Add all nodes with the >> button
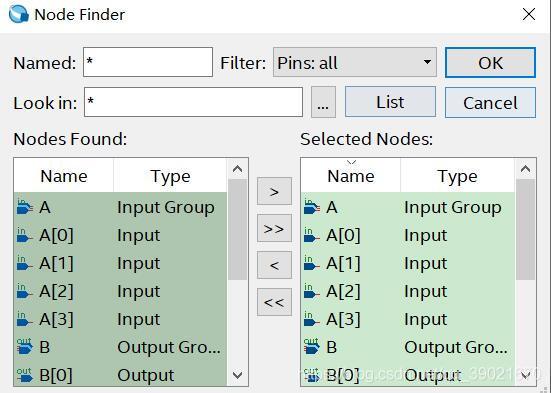The height and width of the screenshot is (393, 551). pyautogui.click(x=274, y=228)
